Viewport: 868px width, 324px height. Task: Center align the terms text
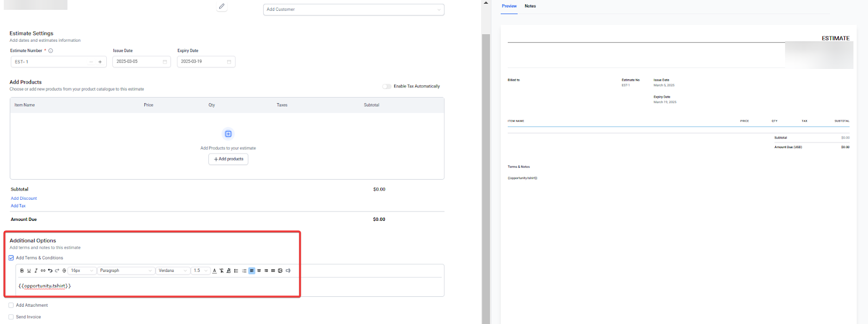click(x=259, y=271)
